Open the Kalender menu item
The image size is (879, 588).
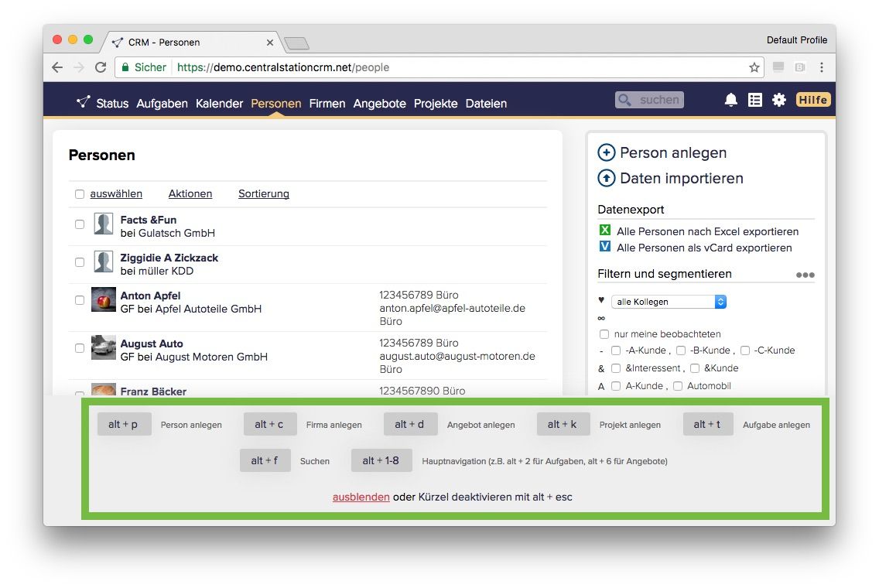click(x=219, y=104)
